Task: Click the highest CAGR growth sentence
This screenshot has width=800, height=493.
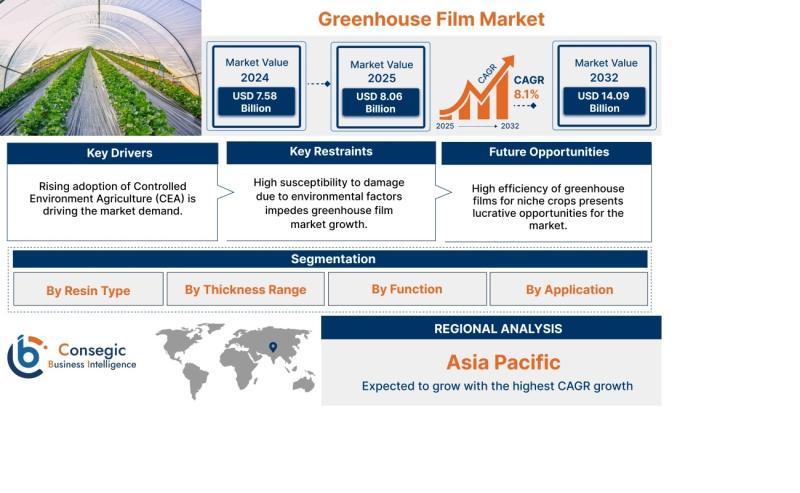Action: coord(497,386)
